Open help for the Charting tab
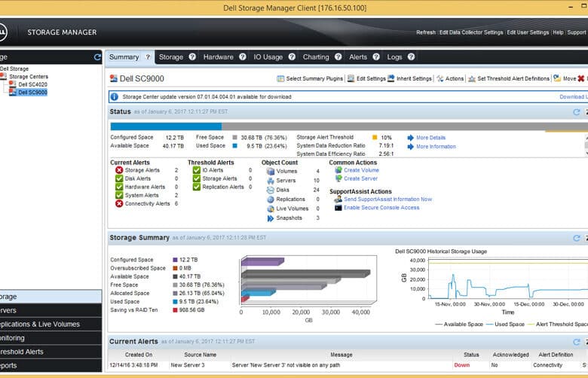Viewport: 588px width, 378px height. pos(338,57)
